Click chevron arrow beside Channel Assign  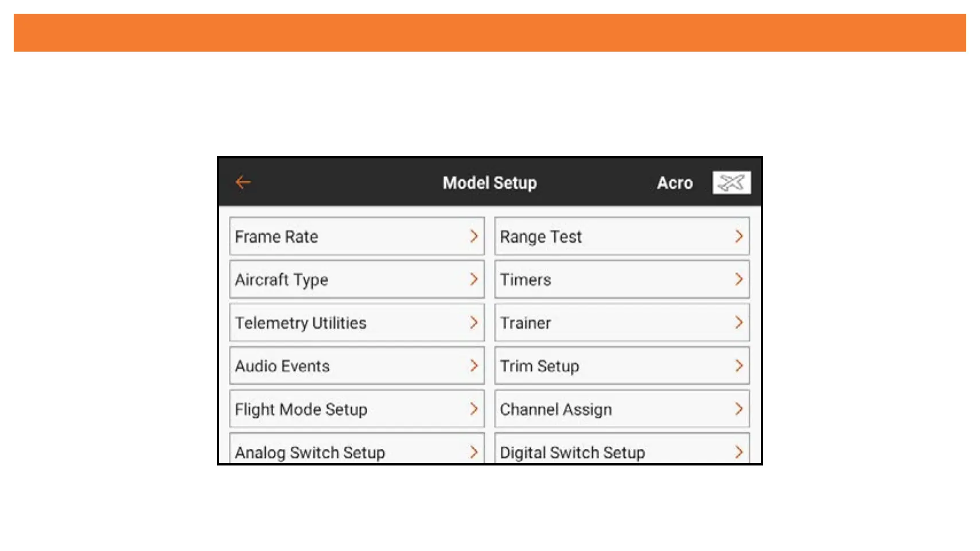click(x=738, y=409)
